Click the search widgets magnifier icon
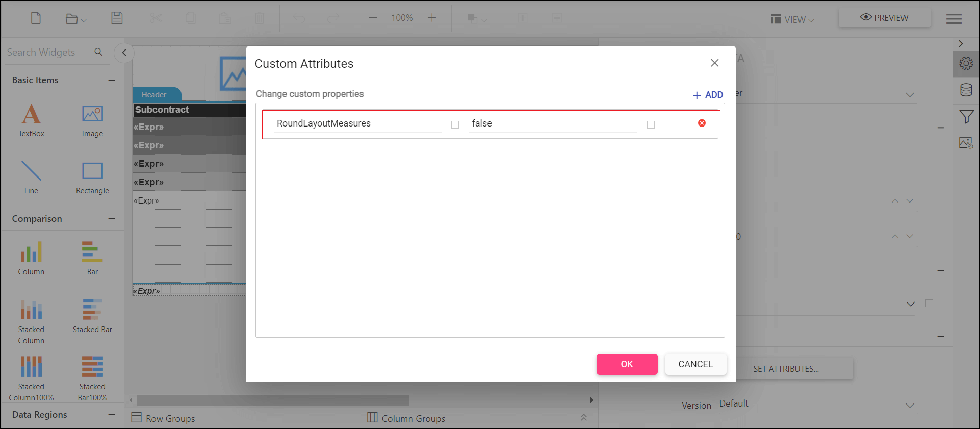The image size is (980, 429). 98,52
